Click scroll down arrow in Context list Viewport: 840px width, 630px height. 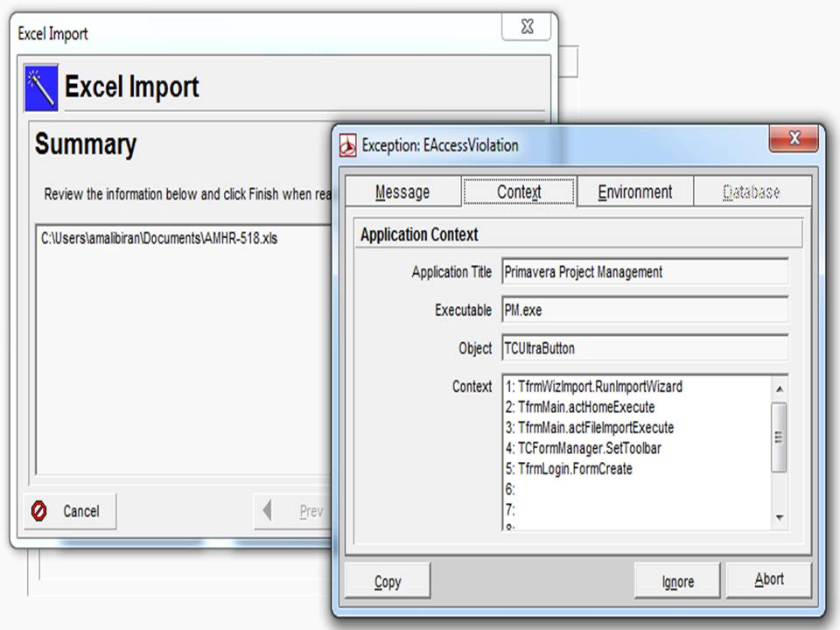tap(780, 517)
